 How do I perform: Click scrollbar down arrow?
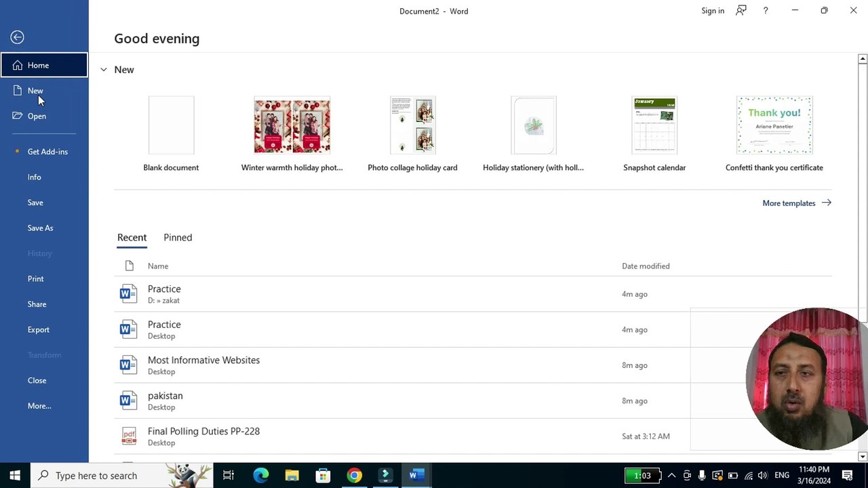pyautogui.click(x=863, y=457)
